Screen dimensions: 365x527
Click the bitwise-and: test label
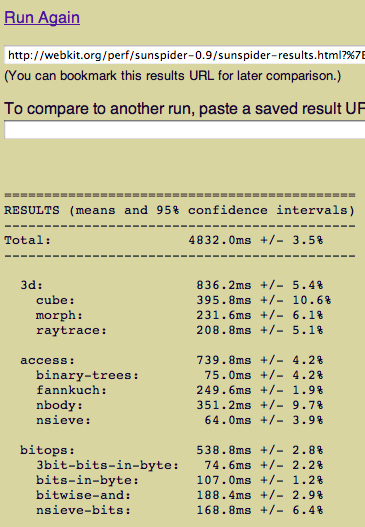point(83,495)
